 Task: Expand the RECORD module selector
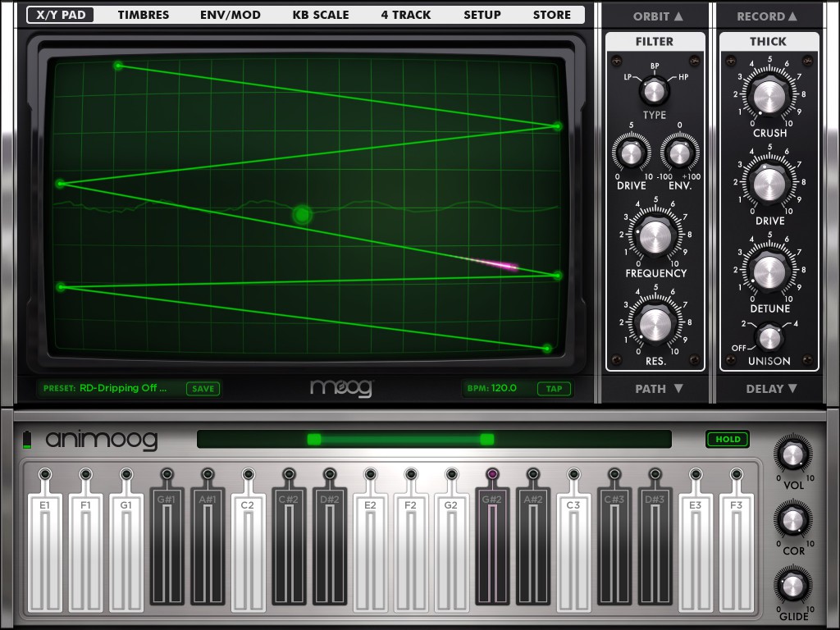[767, 16]
